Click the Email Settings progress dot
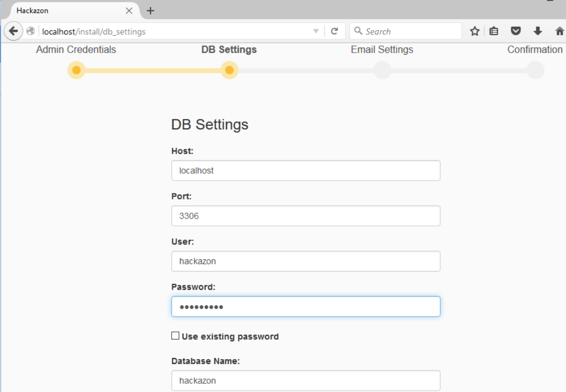 coord(382,70)
